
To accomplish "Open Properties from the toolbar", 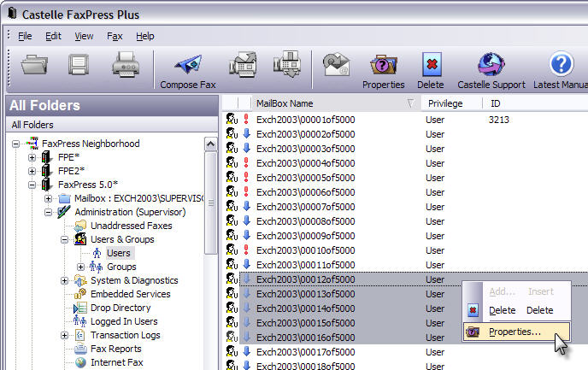I will pos(383,67).
